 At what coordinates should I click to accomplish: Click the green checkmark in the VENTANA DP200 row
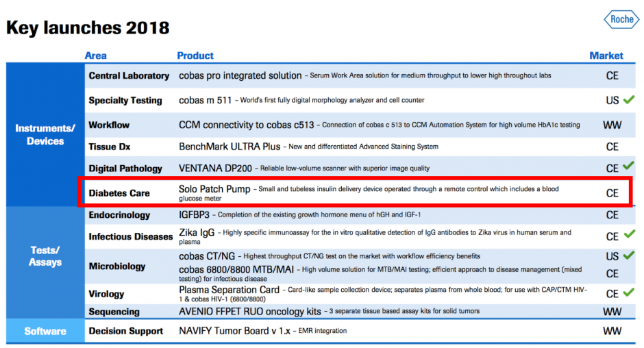coord(628,166)
